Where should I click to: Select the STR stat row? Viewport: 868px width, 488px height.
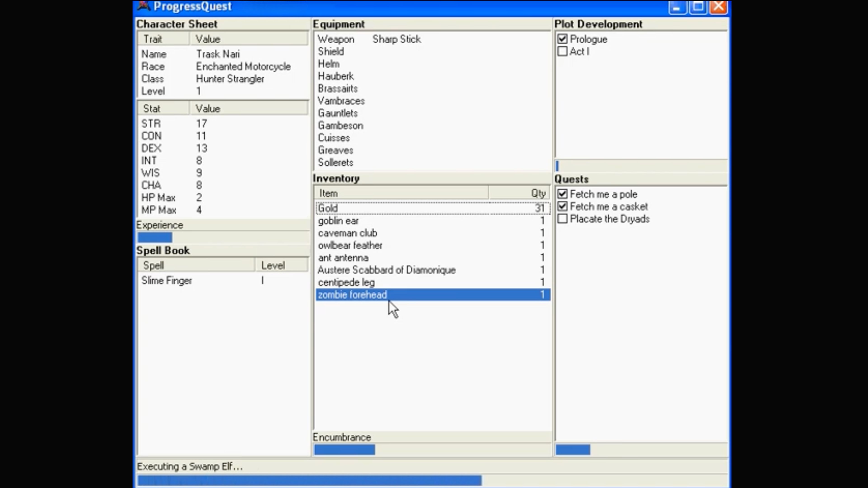(x=223, y=124)
